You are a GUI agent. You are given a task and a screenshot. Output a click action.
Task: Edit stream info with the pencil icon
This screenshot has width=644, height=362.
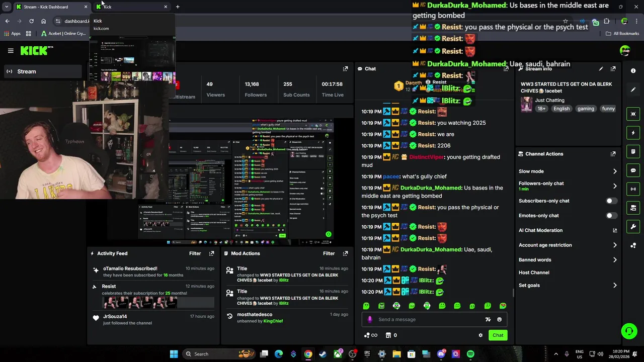(x=601, y=69)
